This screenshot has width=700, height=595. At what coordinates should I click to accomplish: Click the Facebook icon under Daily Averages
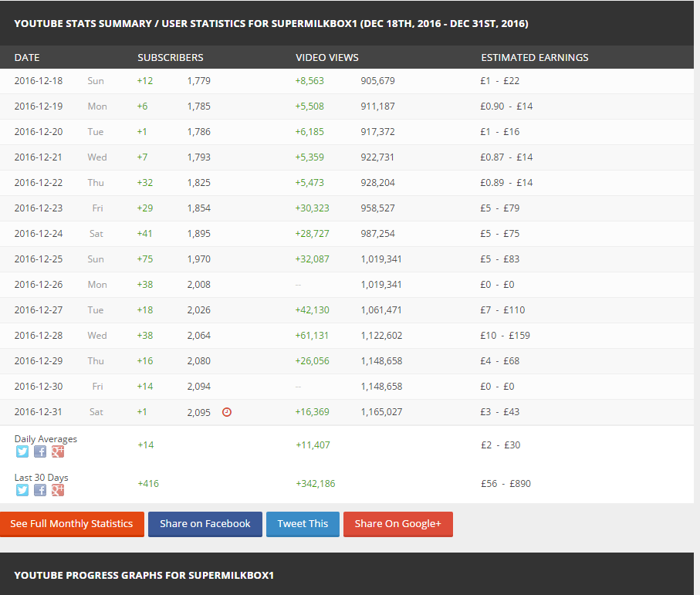(40, 451)
